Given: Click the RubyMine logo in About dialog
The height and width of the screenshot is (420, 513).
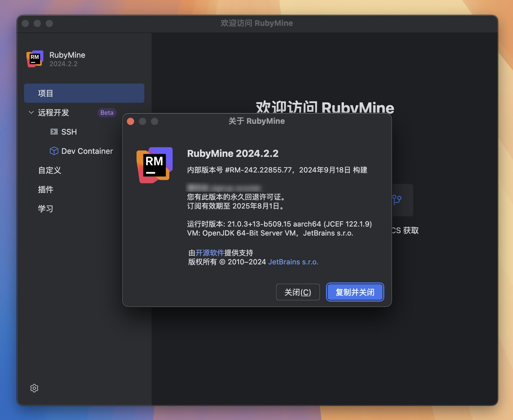Looking at the screenshot, I should [x=154, y=165].
